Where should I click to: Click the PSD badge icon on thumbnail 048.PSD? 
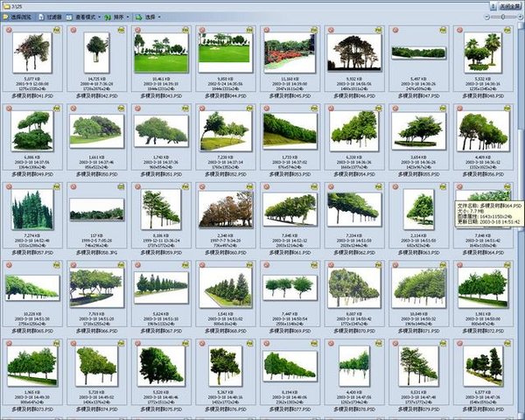click(x=507, y=30)
